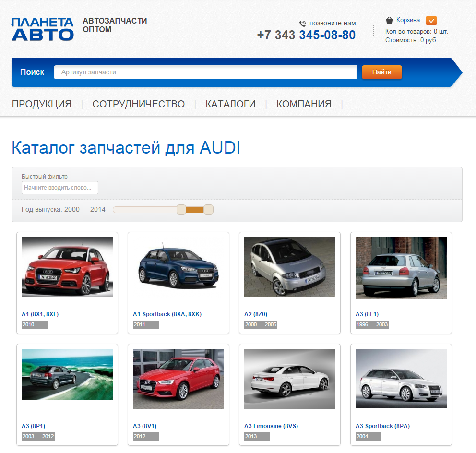Click the A3 (8L1) rear-view thumbnail

401,268
